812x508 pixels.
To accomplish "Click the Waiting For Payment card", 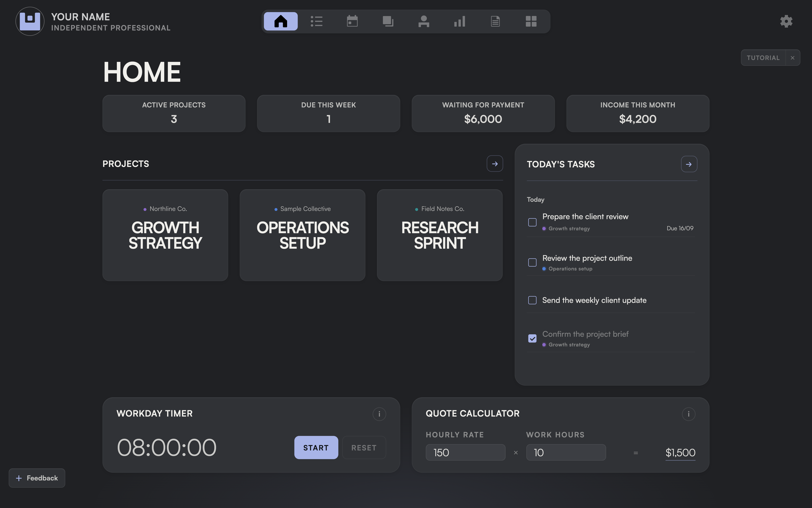I will (x=483, y=114).
